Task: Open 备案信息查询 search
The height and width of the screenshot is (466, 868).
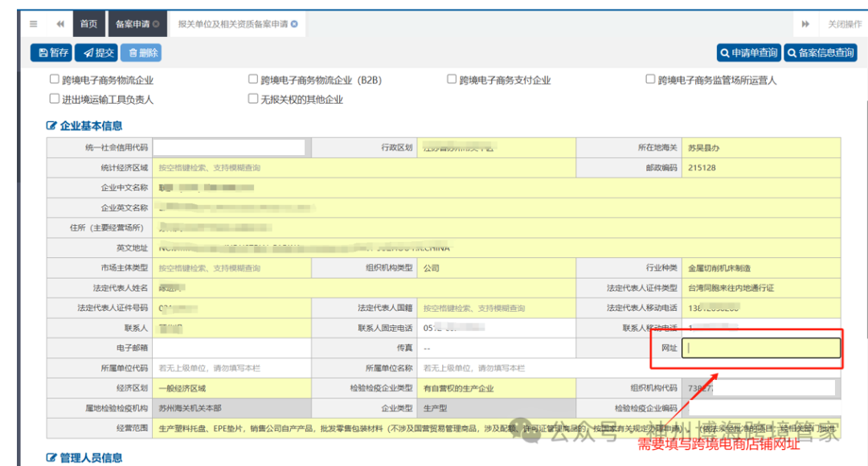Action: pos(821,52)
